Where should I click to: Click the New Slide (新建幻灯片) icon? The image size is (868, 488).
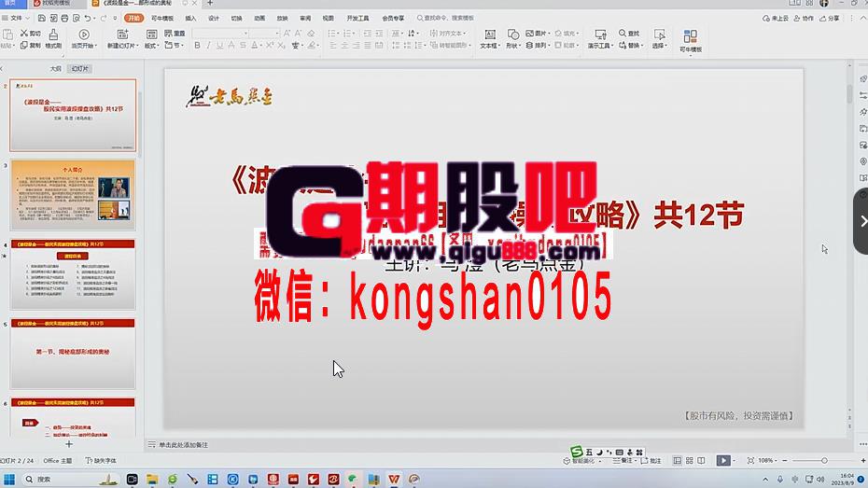(x=123, y=35)
